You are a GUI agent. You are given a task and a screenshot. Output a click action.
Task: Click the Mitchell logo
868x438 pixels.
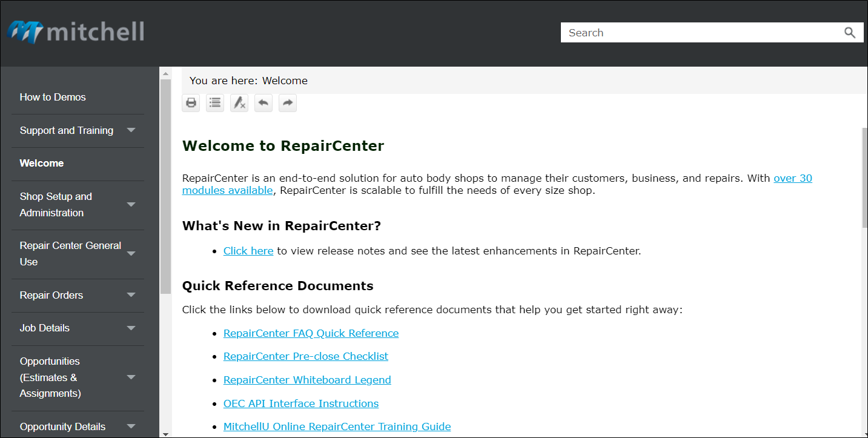coord(76,32)
